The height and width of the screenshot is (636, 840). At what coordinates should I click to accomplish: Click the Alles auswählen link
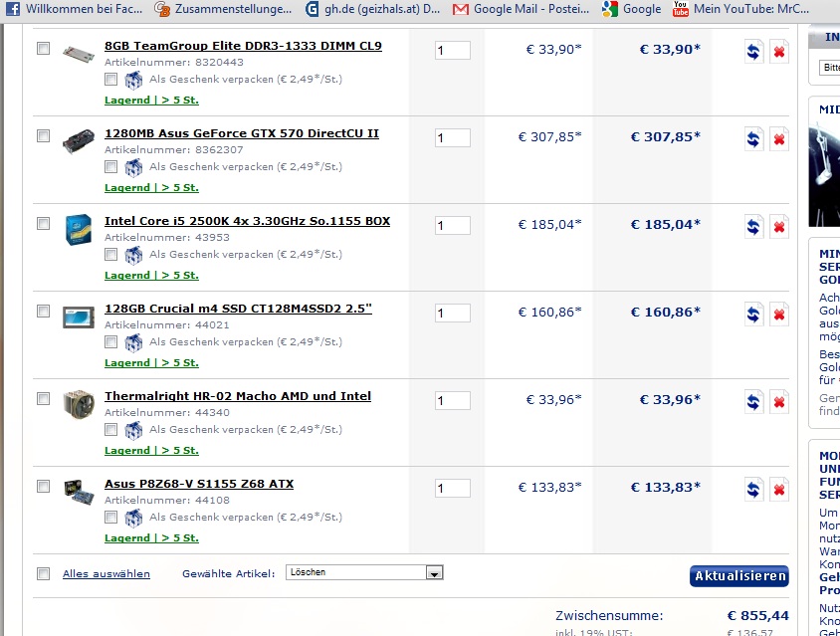106,574
